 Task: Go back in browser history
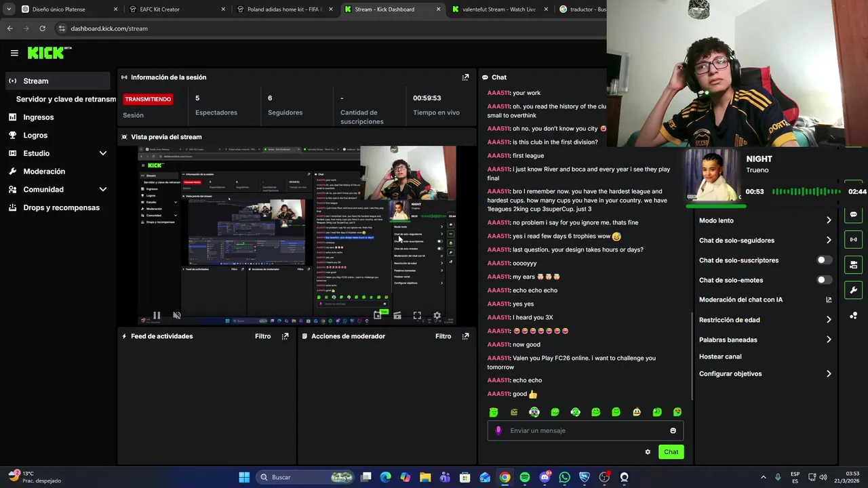click(x=9, y=28)
